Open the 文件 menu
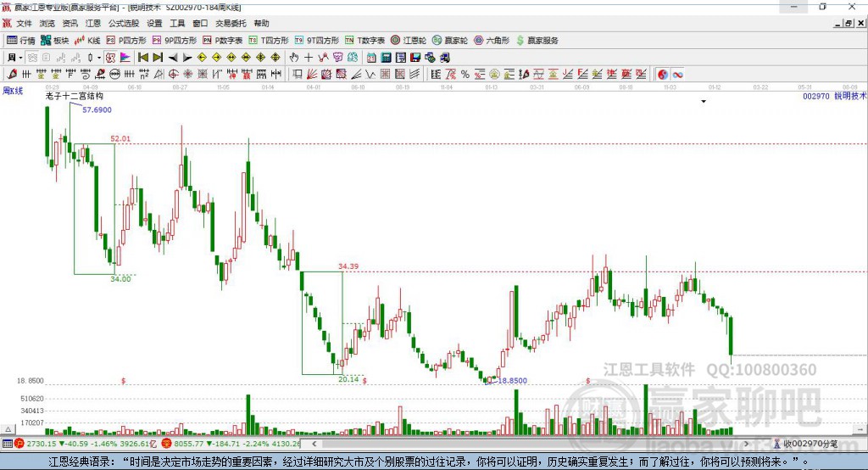This screenshot has width=868, height=470. (24, 23)
